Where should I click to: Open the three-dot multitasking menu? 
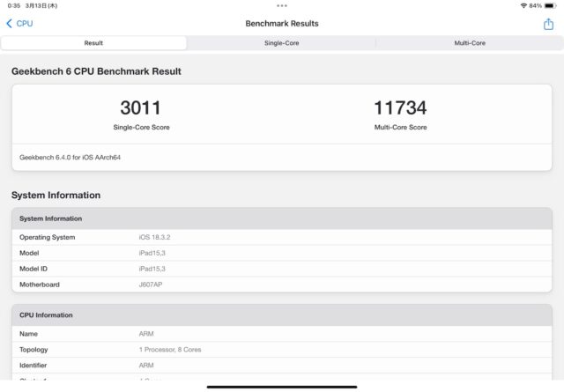pos(282,6)
